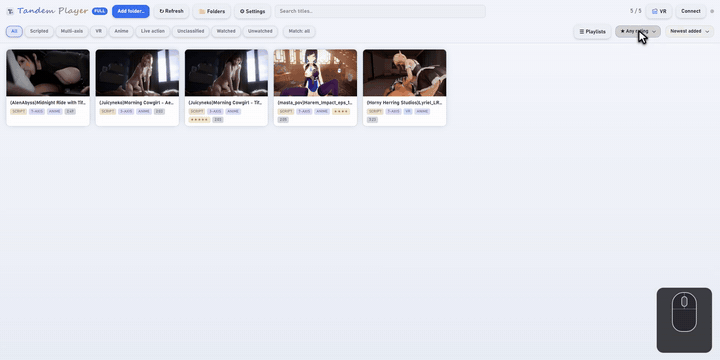Click the SCRIPT tag on AlenAbyss card

(x=18, y=112)
